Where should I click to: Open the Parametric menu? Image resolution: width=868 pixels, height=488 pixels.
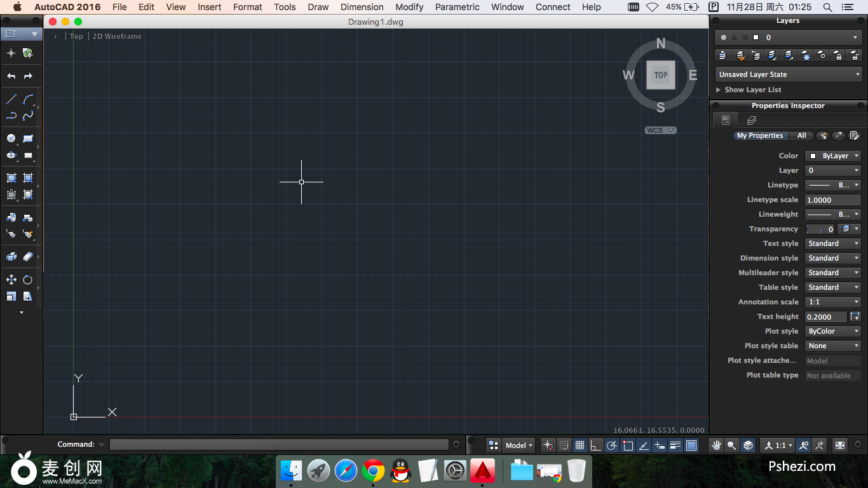pyautogui.click(x=457, y=7)
